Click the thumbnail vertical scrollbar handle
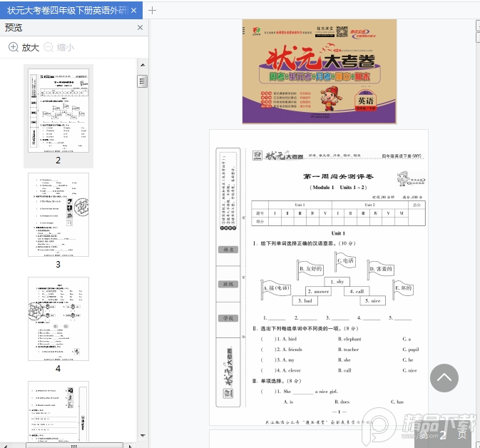The image size is (480, 448). pyautogui.click(x=143, y=81)
